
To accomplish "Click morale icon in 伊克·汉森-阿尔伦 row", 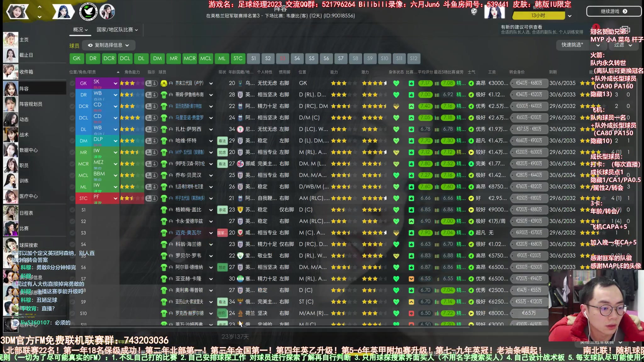I will coord(471,164).
